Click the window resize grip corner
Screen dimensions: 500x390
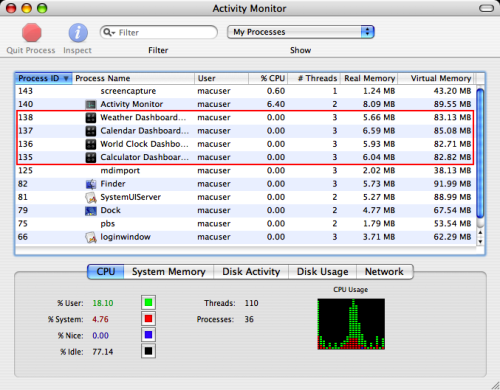coord(495,385)
